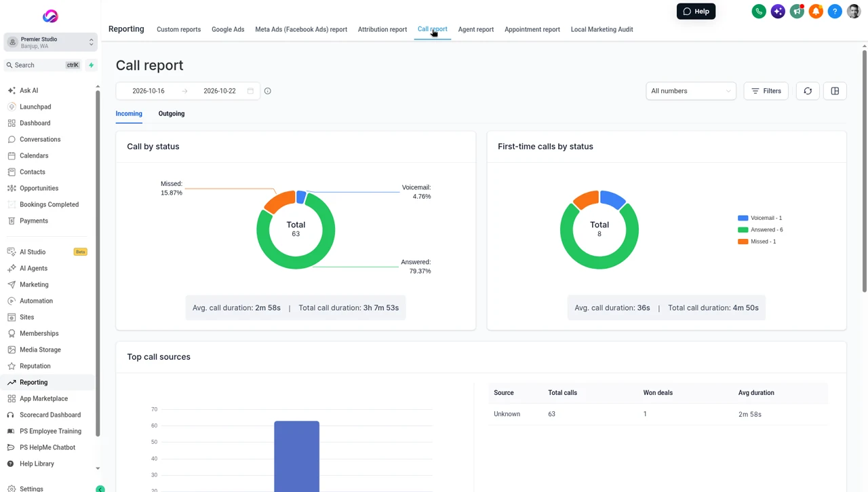Click the blue Unknown source bar

pyautogui.click(x=297, y=456)
